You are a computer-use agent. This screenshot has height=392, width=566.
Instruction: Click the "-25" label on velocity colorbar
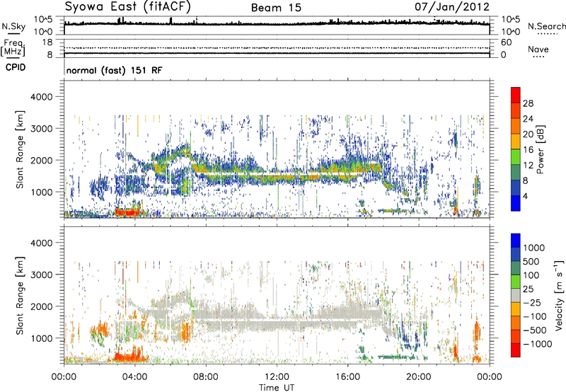pos(531,303)
